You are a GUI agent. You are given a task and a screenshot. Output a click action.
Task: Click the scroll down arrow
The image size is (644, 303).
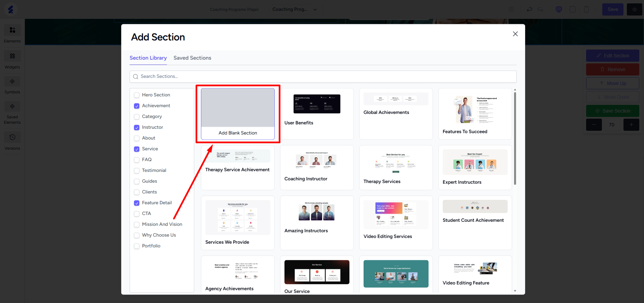click(515, 291)
